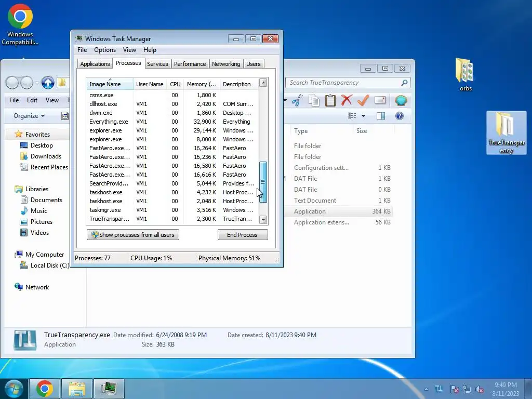Click the Copy pages icon in Explorer toolbar
This screenshot has width=532, height=399.
[x=314, y=100]
